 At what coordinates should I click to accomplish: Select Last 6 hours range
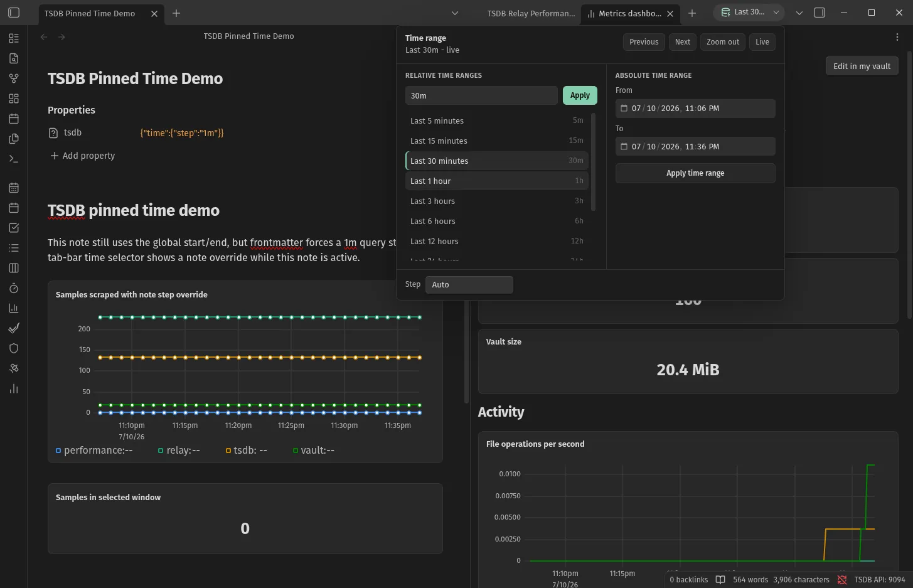497,222
